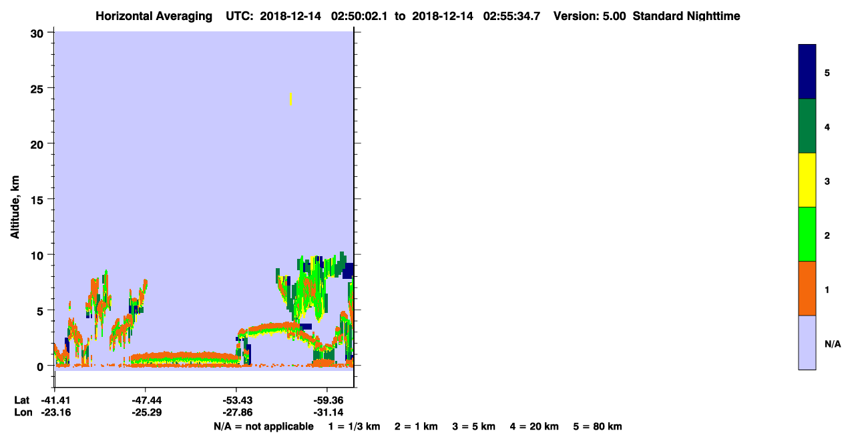Click the -59.36 latitude label

coord(327,400)
